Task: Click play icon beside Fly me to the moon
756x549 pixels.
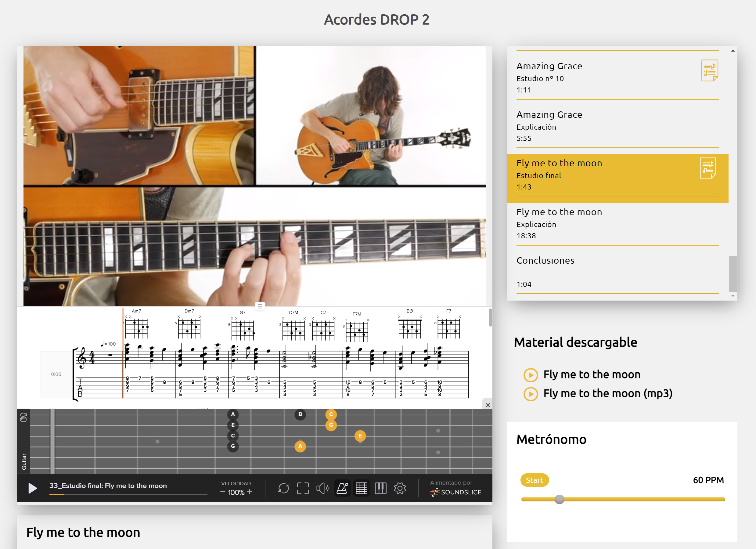Action: pos(531,375)
